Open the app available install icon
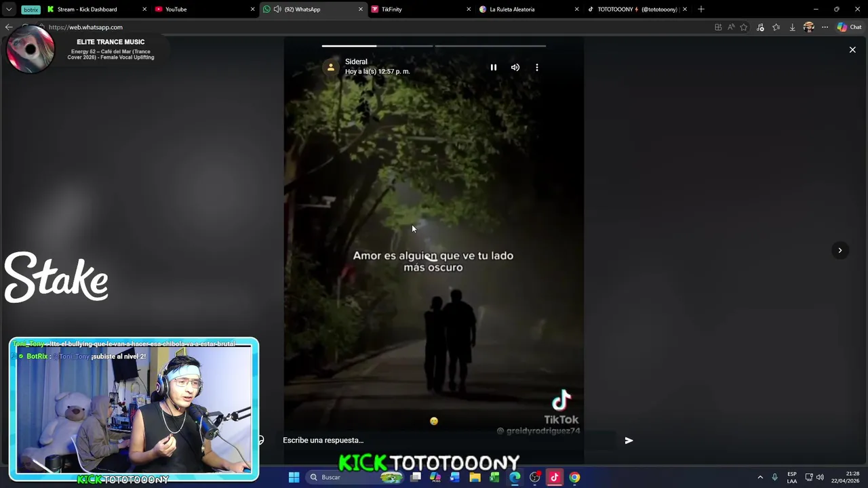868x488 pixels. point(718,27)
